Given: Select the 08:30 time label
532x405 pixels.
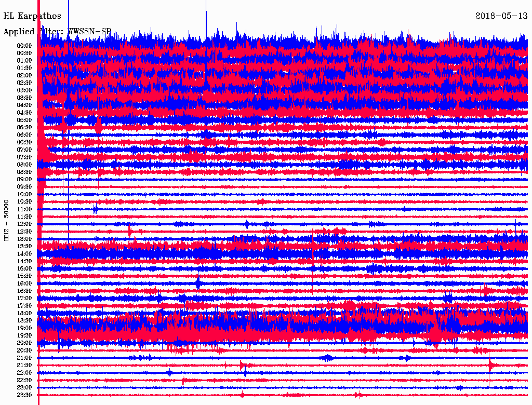Looking at the screenshot, I should 24,172.
